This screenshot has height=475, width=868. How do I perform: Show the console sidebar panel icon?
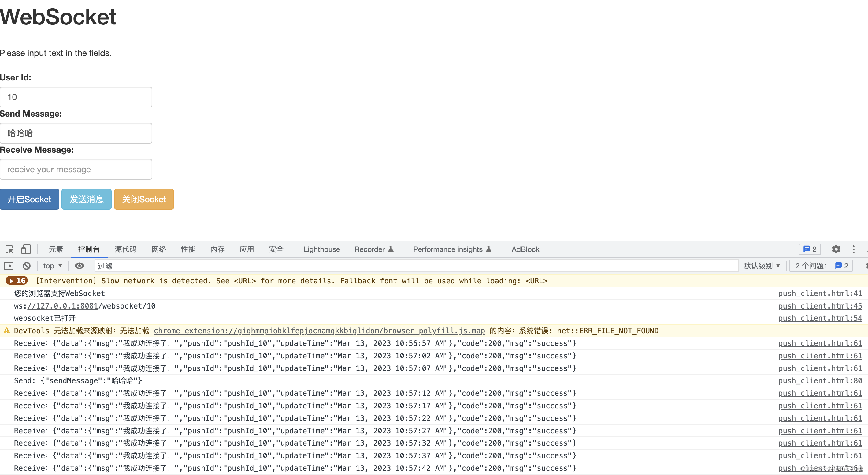pyautogui.click(x=9, y=266)
